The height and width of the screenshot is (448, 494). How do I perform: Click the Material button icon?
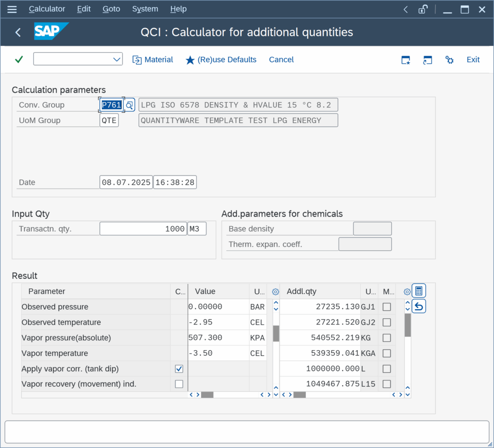pyautogui.click(x=137, y=60)
